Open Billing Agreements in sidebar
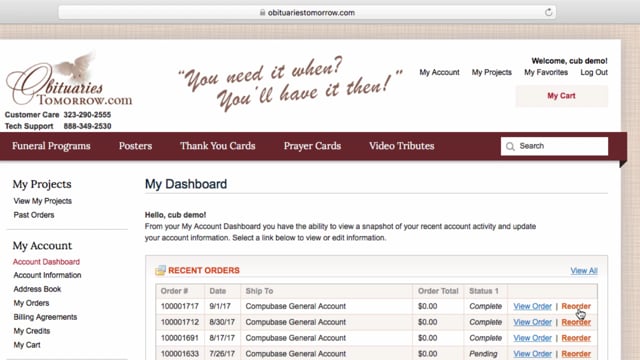The image size is (640, 360). pos(45,317)
